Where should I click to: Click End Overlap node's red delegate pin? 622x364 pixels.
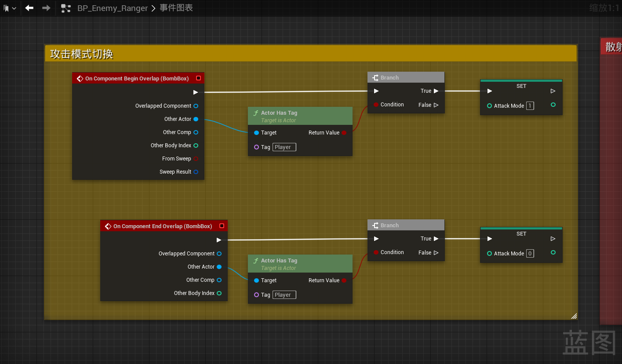point(222,226)
